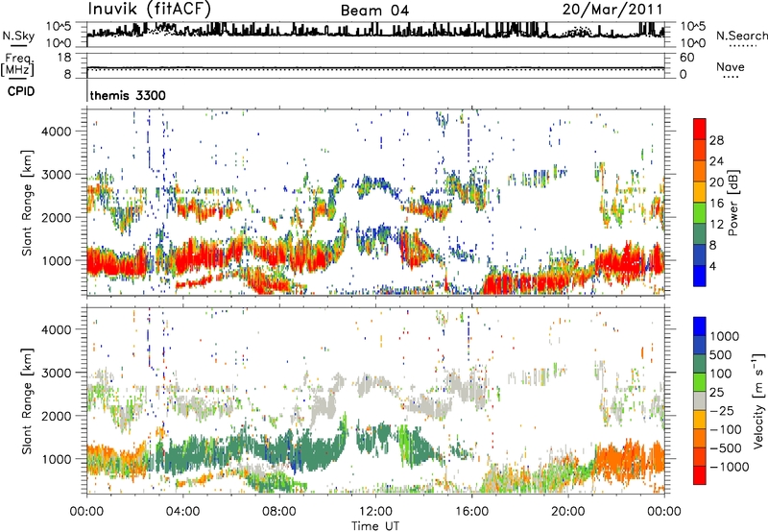Click the "Freq. [MHz]" axis label
This screenshot has height=532, width=768.
[18, 64]
